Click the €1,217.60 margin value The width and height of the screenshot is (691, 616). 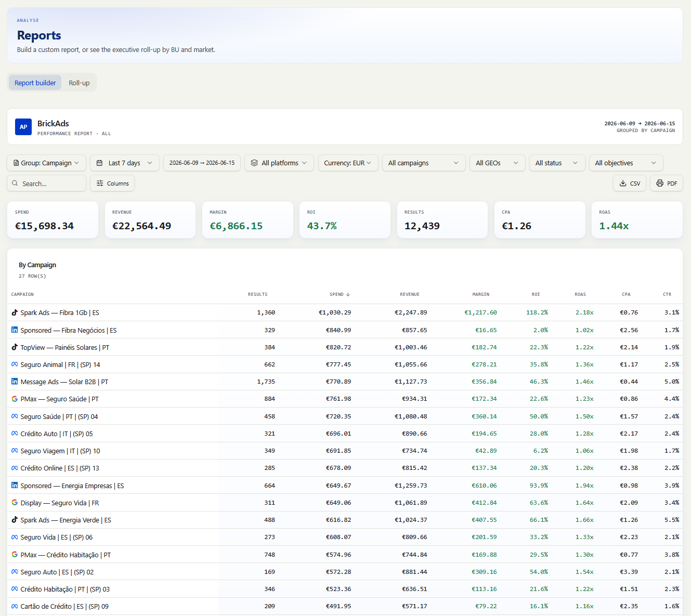click(x=480, y=312)
